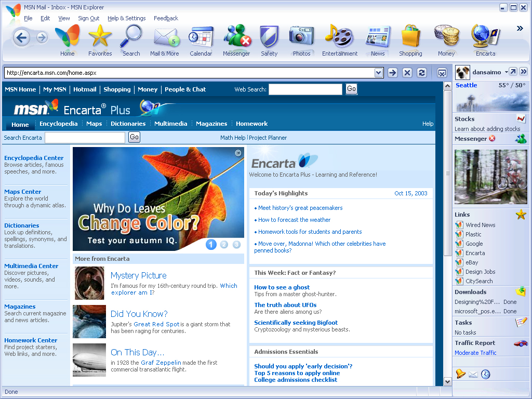Screen dimensions: 532x399
Task: Collapse the sidebar with double-chevron button
Action: 523,72
